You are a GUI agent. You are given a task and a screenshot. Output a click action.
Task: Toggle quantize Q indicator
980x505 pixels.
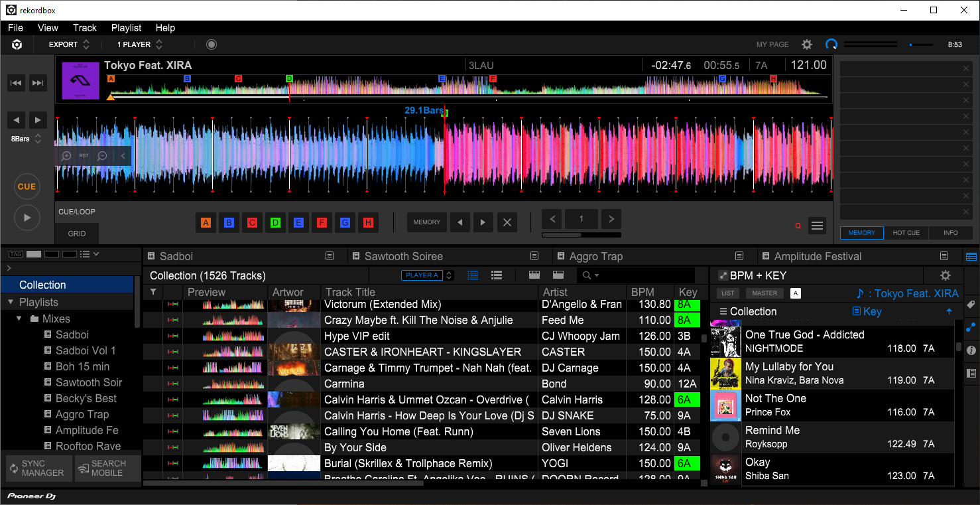pos(798,226)
